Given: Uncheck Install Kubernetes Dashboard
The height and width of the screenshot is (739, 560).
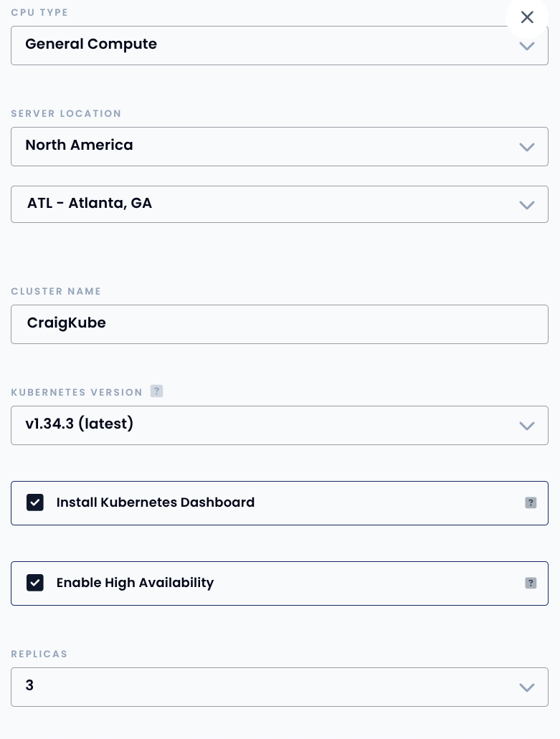Looking at the screenshot, I should pyautogui.click(x=35, y=502).
